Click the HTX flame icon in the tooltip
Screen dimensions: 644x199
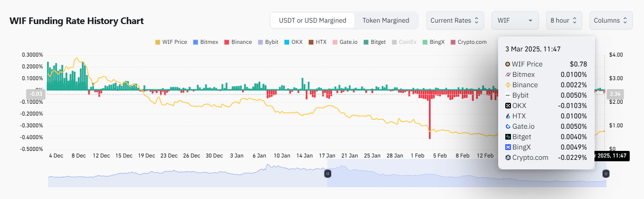[x=508, y=116]
